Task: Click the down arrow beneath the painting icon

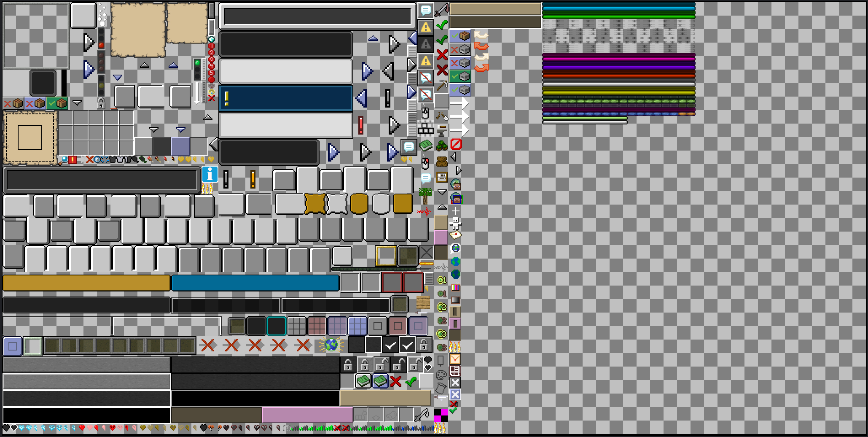Action: (441, 192)
